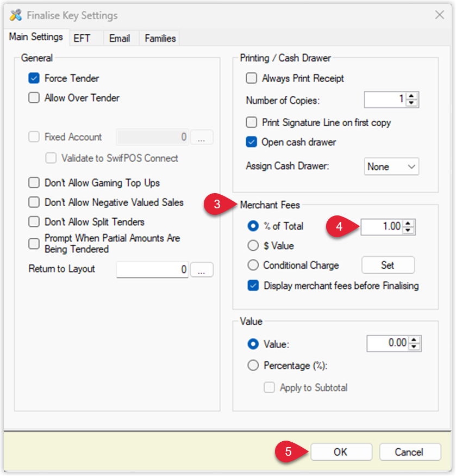Screen dimensions: 456x476
Task: Click the Set button for Conditional Charge
Action: (x=388, y=265)
